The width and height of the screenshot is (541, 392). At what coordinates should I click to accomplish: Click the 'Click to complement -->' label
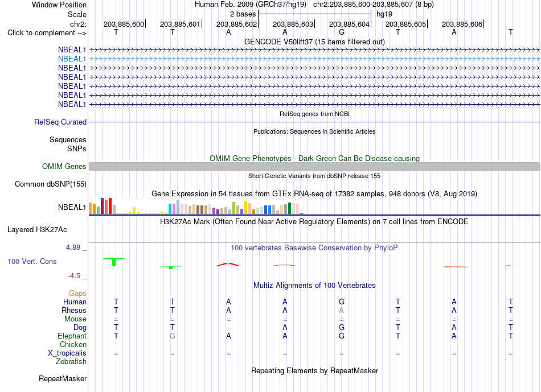[x=47, y=33]
